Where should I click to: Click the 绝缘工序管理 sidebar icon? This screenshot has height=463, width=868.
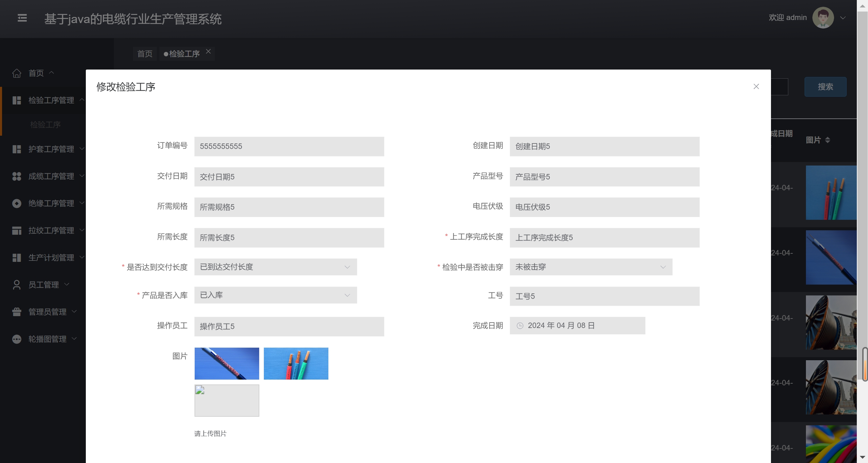(x=17, y=204)
